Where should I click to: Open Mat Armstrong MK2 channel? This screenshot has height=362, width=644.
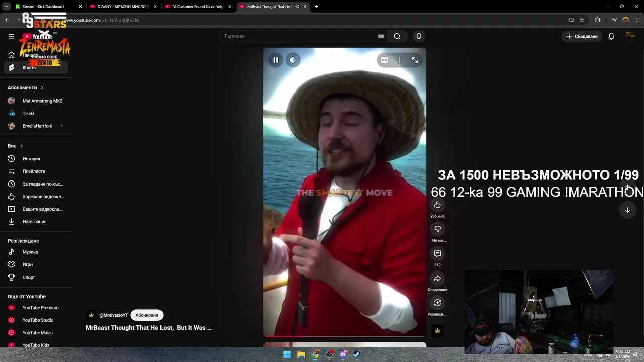pyautogui.click(x=36, y=101)
